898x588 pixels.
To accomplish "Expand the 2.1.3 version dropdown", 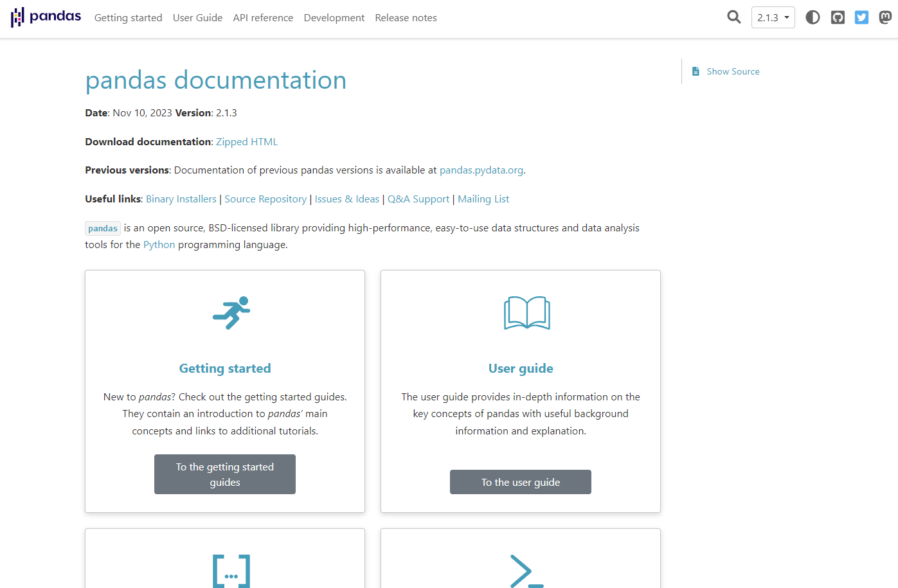I will click(x=773, y=17).
